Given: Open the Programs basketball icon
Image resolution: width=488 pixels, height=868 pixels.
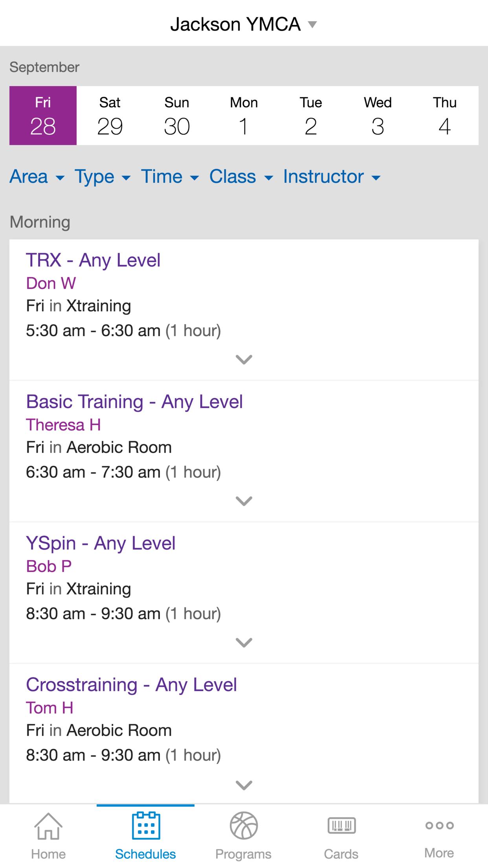Looking at the screenshot, I should [x=244, y=826].
